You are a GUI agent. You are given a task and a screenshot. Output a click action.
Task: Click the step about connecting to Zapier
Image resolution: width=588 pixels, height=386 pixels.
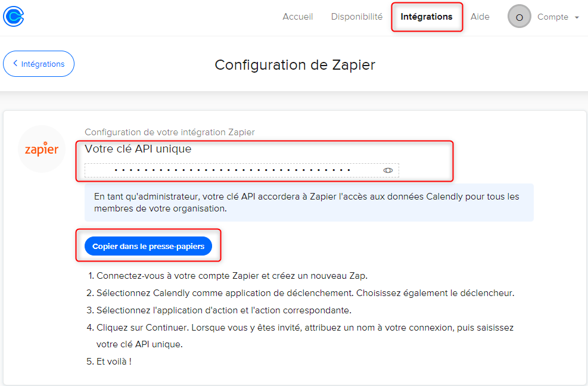coord(232,276)
